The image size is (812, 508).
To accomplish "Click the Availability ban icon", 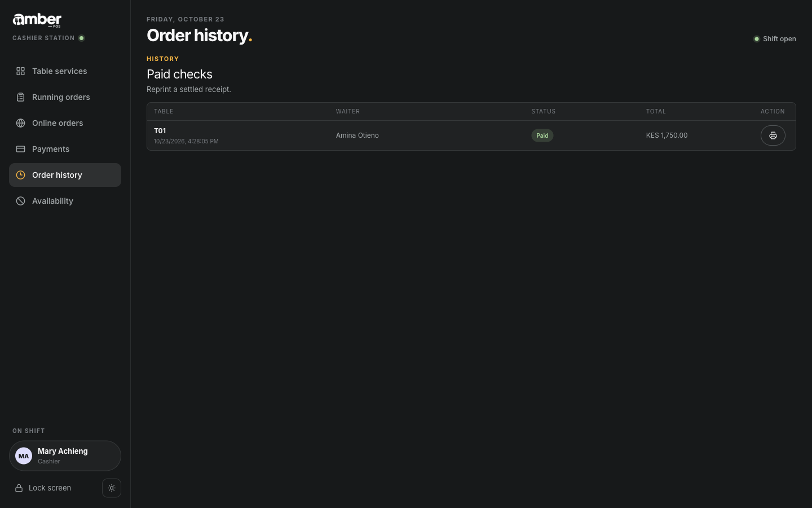I will point(20,201).
